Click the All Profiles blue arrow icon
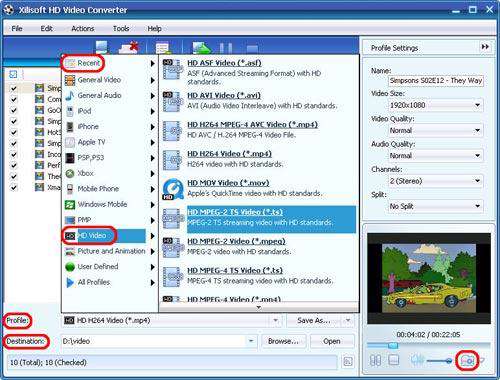500x380 pixels. (x=70, y=283)
